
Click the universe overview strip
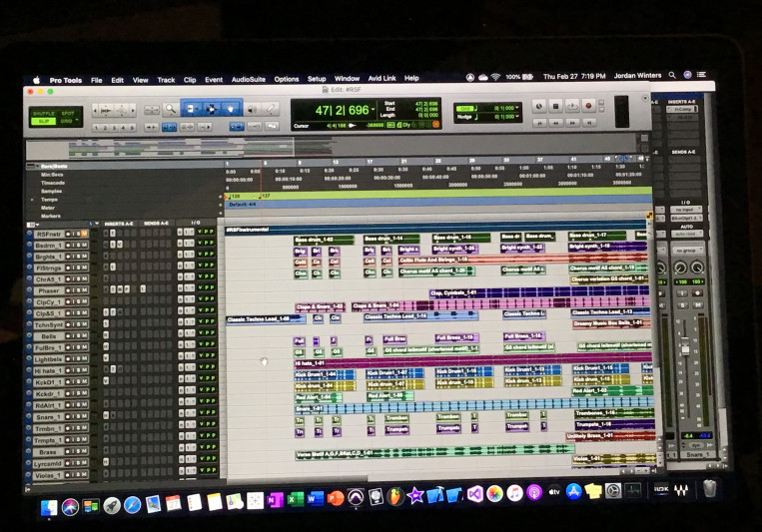pyautogui.click(x=331, y=147)
